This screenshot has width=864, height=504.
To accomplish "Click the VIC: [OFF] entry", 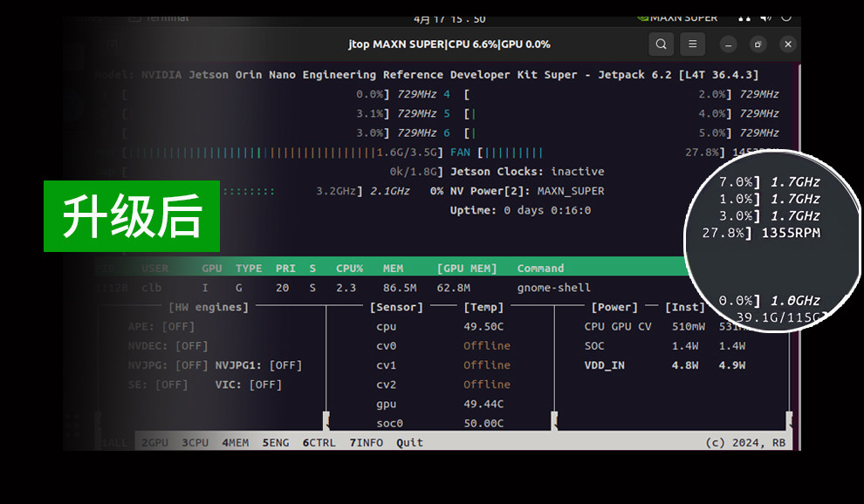I will pos(249,385).
